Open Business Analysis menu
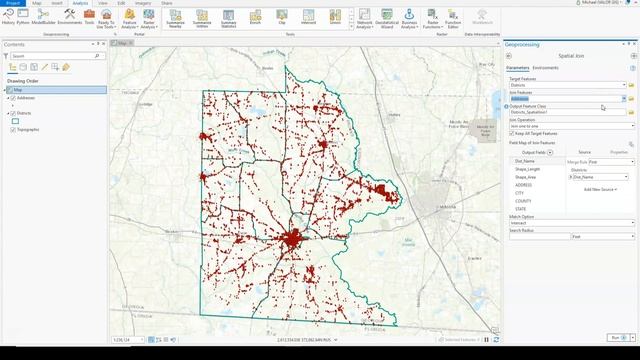Image resolution: width=640 pixels, height=360 pixels. [409, 19]
